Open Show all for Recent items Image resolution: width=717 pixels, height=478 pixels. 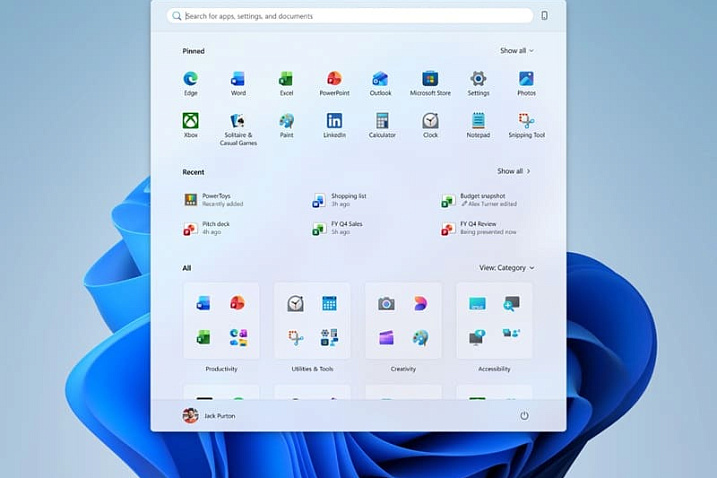coord(514,171)
